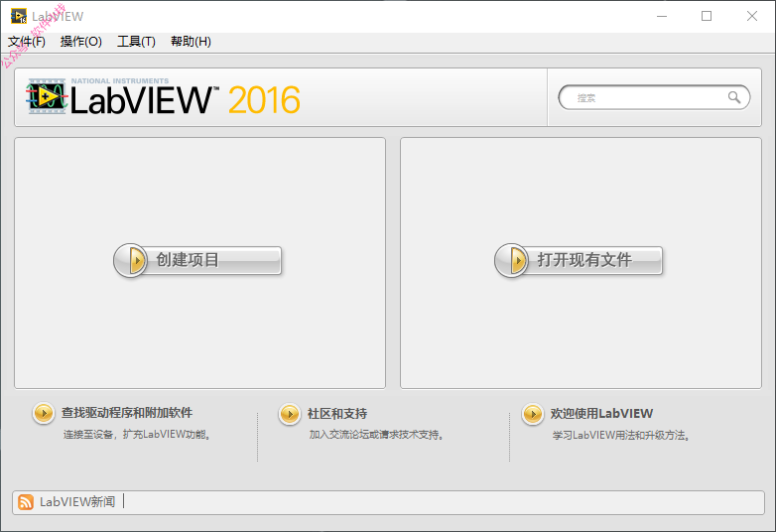776x532 pixels.
Task: Open the 文件(F) menu
Action: [27, 42]
